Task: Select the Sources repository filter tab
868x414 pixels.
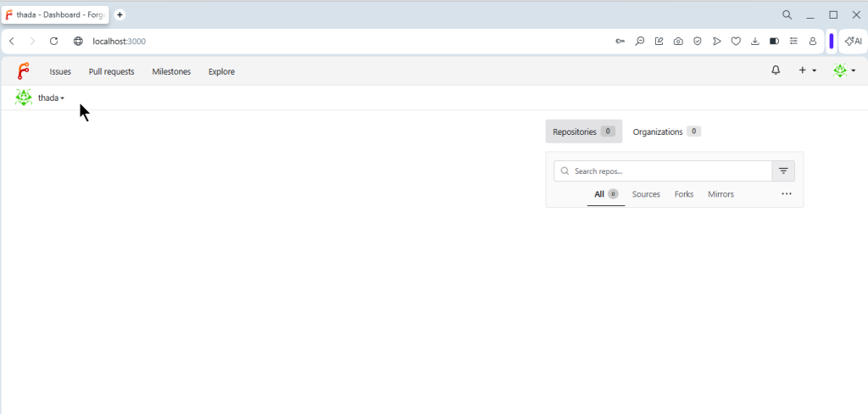Action: pos(646,194)
